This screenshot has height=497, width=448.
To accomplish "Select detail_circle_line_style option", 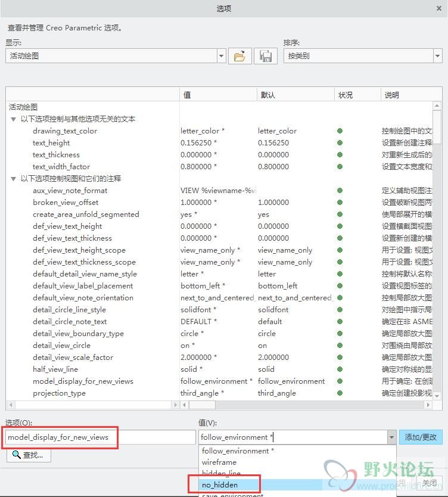I will (x=69, y=310).
